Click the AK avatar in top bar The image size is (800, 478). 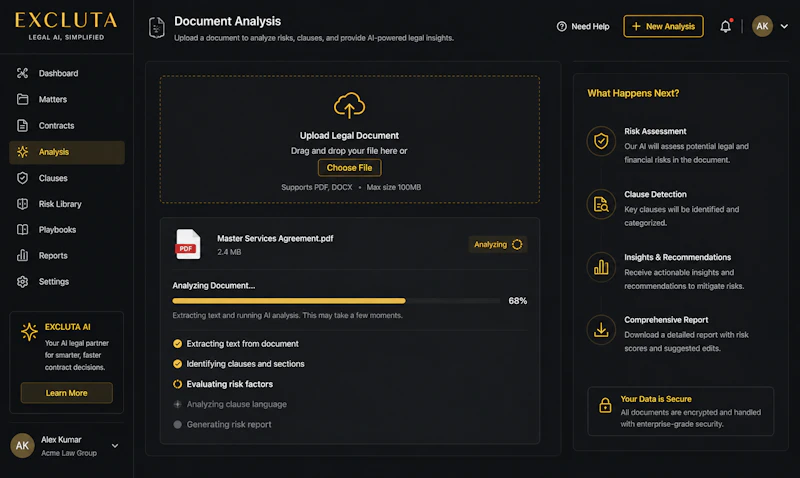point(762,26)
